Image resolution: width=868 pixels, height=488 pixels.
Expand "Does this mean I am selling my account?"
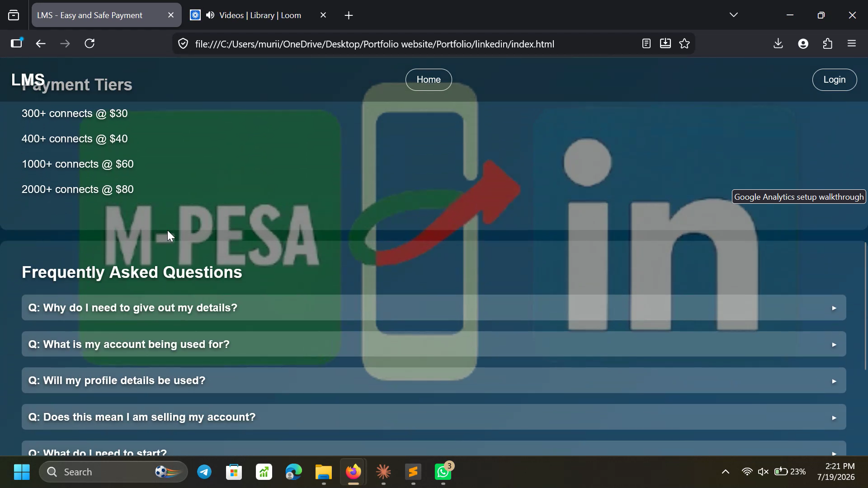[434, 417]
